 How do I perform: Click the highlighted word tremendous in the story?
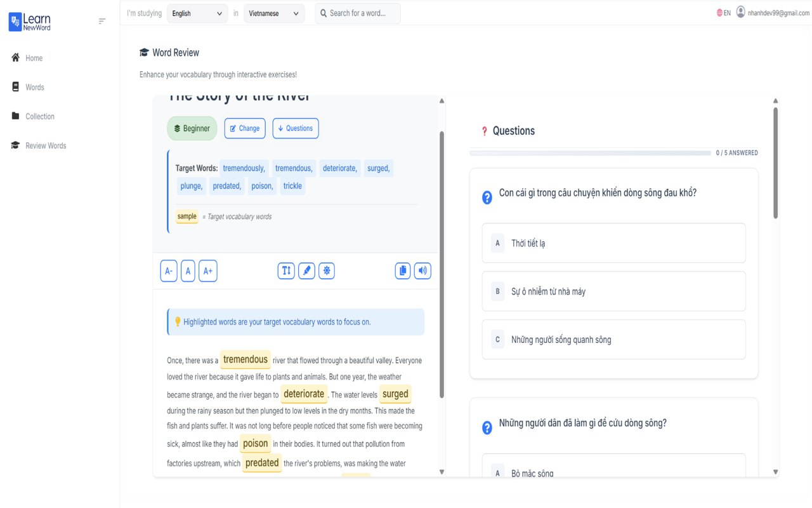pyautogui.click(x=246, y=359)
